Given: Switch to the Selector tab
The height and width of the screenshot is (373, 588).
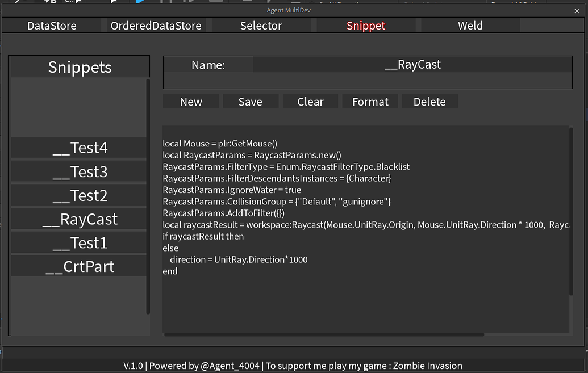Looking at the screenshot, I should pos(261,25).
